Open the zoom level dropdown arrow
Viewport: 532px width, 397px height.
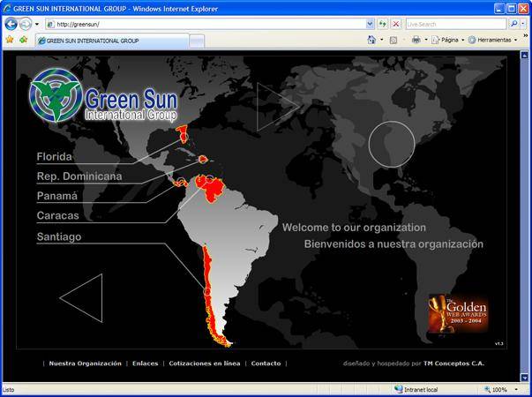pyautogui.click(x=516, y=389)
